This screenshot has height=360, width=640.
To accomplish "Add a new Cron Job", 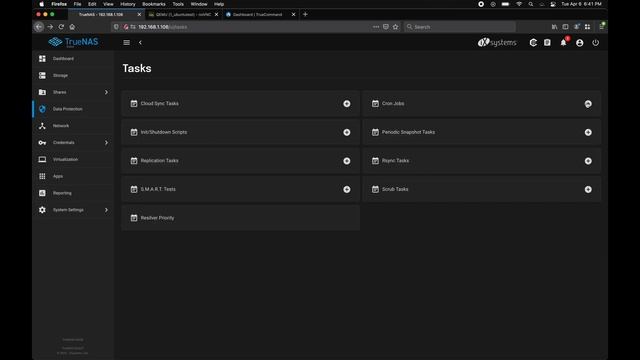I will click(x=588, y=104).
